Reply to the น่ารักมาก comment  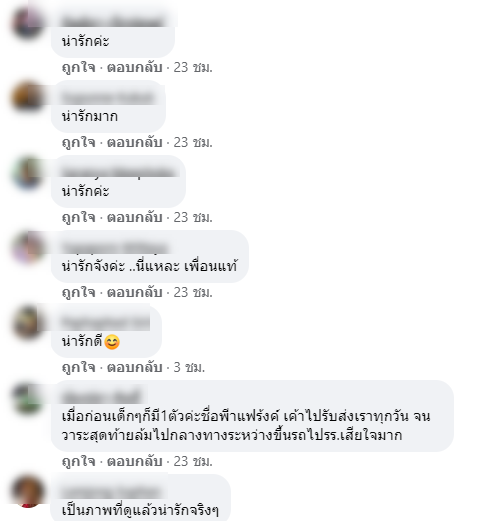click(x=134, y=143)
